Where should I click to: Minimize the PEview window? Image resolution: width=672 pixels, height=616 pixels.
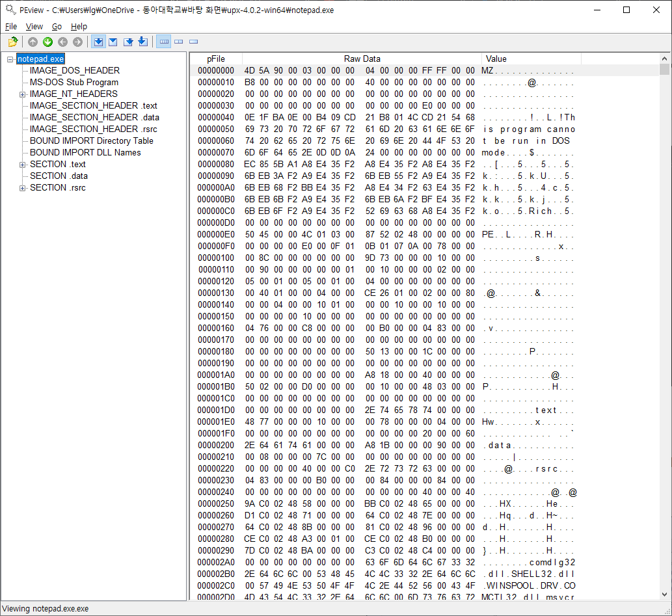[x=597, y=10]
